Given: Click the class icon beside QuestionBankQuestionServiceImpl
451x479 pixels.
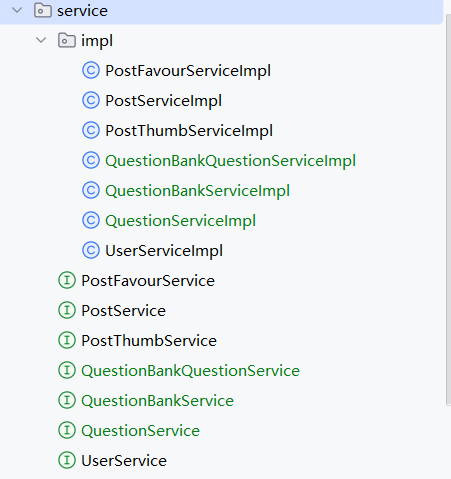Looking at the screenshot, I should click(91, 160).
